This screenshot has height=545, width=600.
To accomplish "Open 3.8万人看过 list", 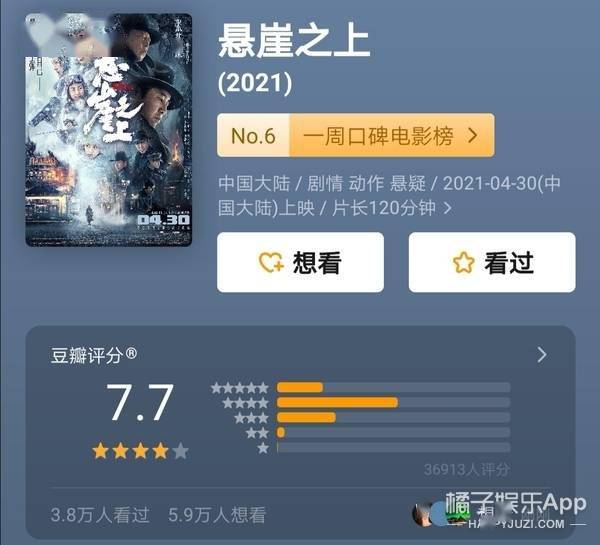I will coord(100,515).
